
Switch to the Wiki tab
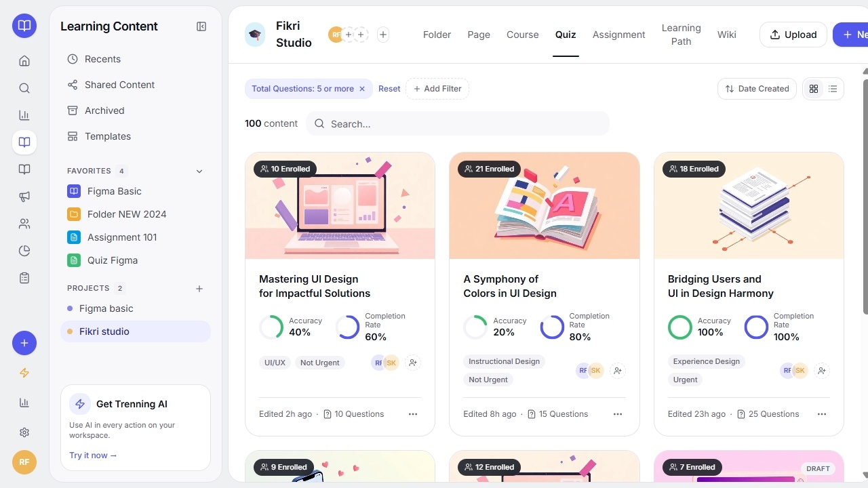tap(727, 35)
